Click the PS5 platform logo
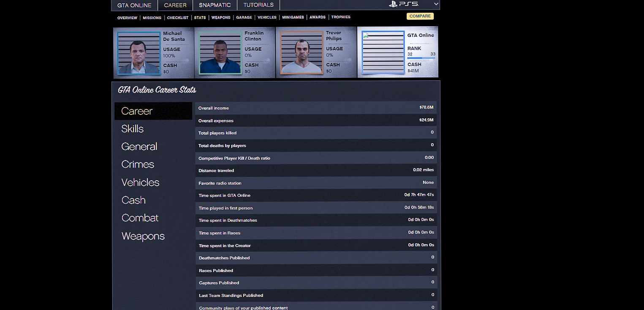This screenshot has width=644, height=310. [x=403, y=4]
